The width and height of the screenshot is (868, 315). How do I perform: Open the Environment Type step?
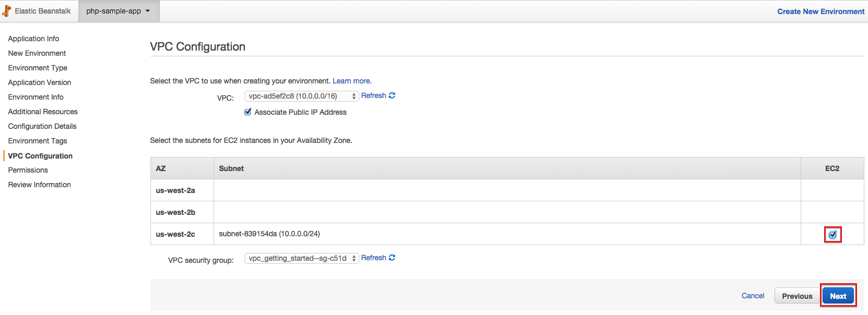click(x=38, y=68)
